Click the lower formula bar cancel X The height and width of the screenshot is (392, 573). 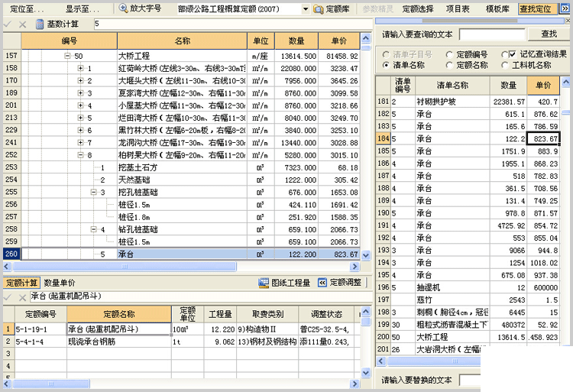coord(22,297)
